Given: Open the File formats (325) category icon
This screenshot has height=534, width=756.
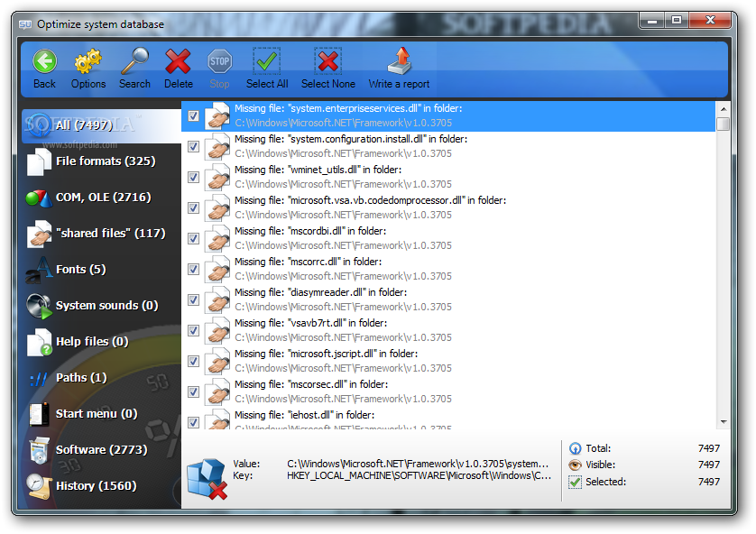Looking at the screenshot, I should coord(39,161).
